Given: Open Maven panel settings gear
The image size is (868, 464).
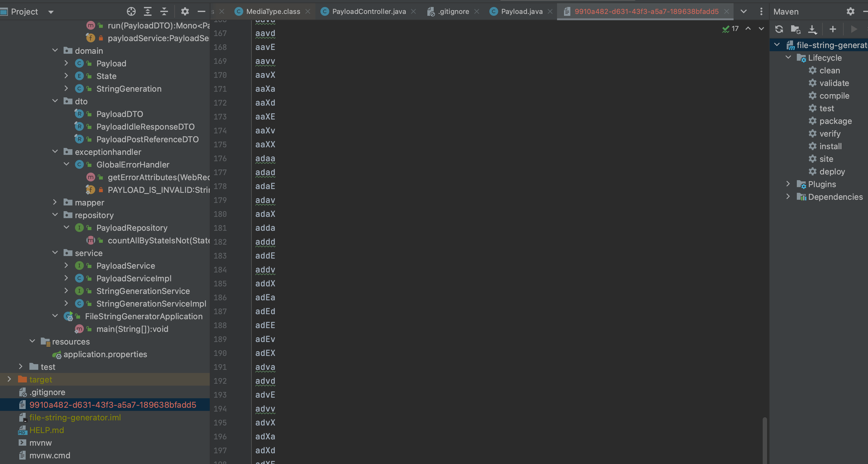Looking at the screenshot, I should coord(850,11).
